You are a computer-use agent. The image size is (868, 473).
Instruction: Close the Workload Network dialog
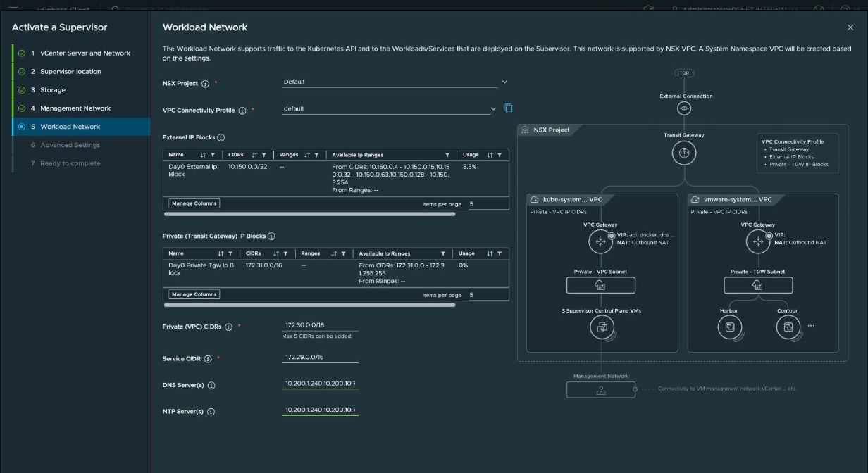pos(850,27)
